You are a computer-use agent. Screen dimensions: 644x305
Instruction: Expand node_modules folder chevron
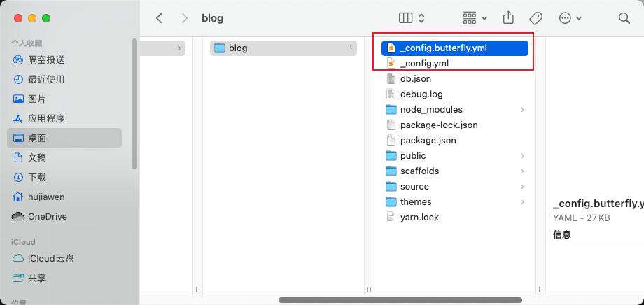click(x=522, y=110)
